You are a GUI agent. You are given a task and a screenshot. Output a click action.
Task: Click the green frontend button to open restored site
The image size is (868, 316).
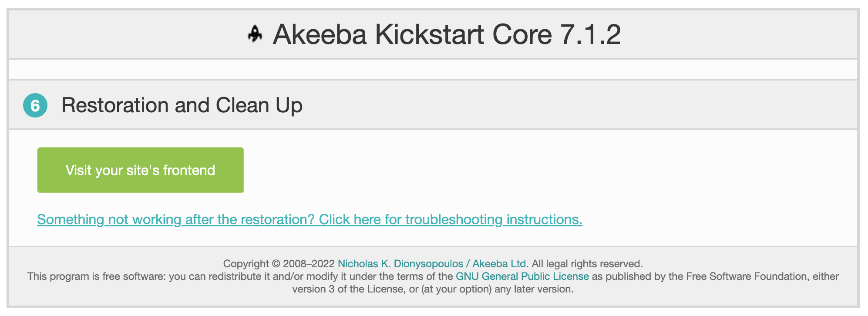tap(140, 170)
